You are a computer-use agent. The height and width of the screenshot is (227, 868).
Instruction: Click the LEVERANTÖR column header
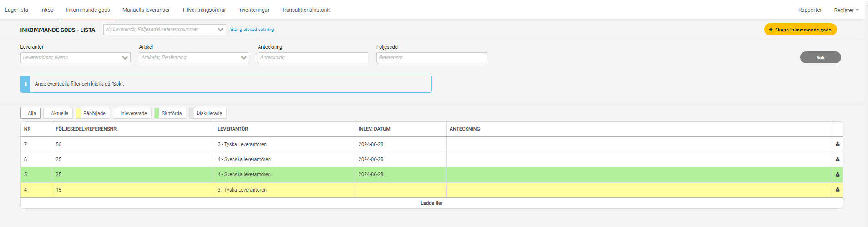[233, 129]
